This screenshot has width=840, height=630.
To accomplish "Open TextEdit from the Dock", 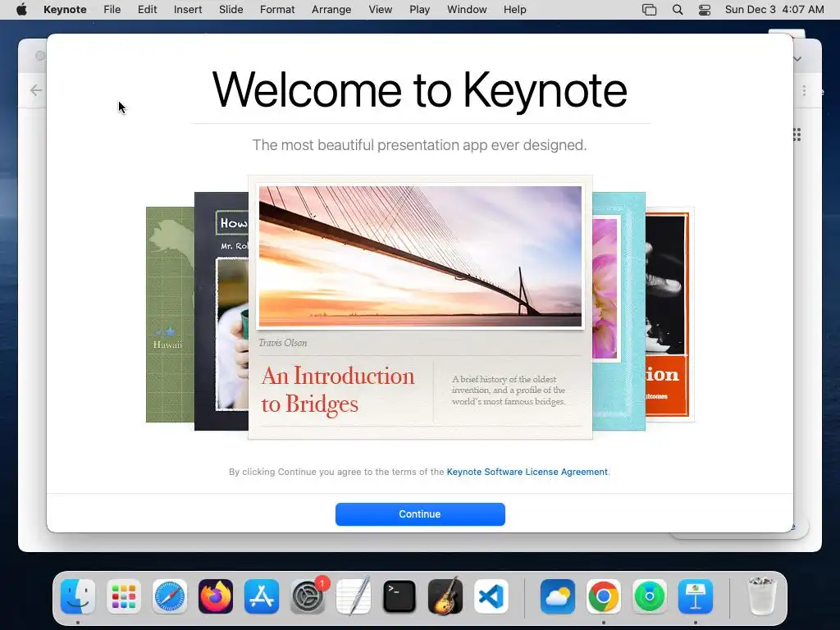I will 354,596.
